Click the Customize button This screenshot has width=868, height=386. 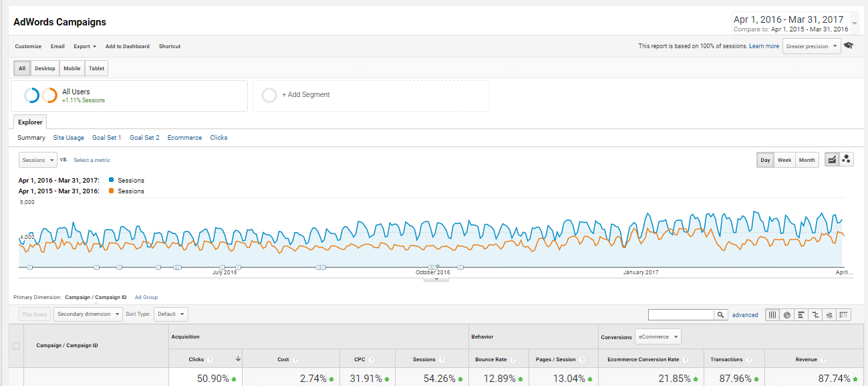(28, 46)
